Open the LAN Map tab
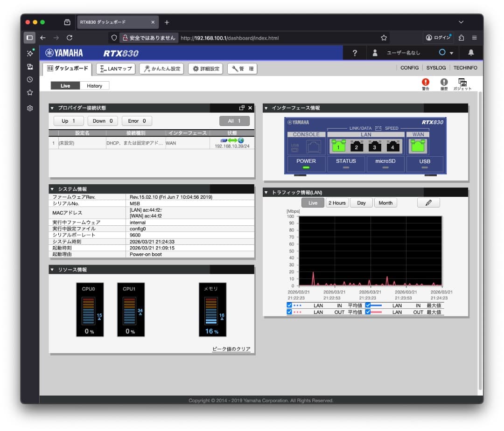This screenshot has width=504, height=431. tap(116, 69)
